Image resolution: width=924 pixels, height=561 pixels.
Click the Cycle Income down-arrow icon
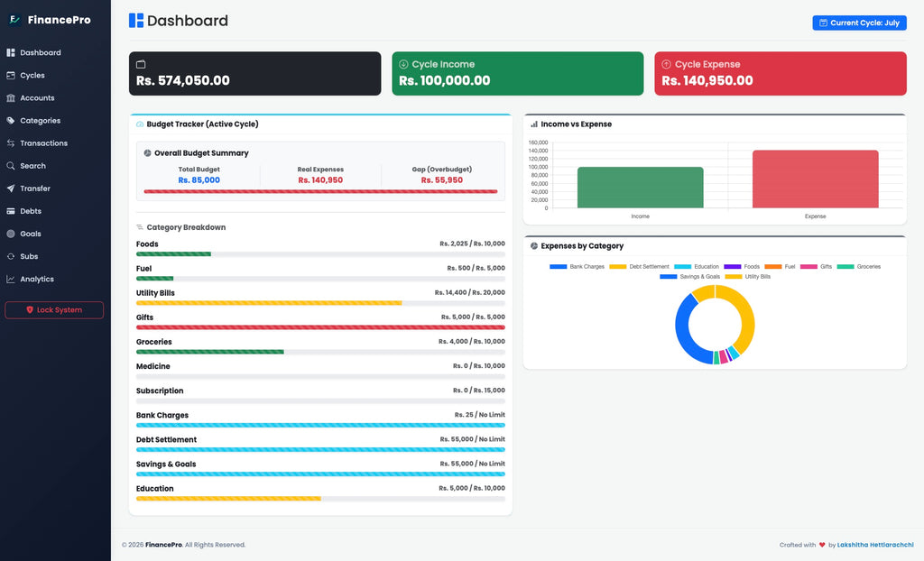pos(403,64)
